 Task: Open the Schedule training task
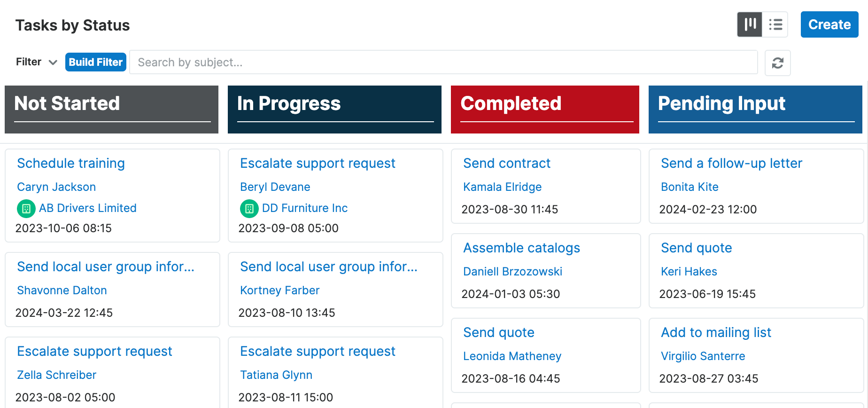[70, 163]
